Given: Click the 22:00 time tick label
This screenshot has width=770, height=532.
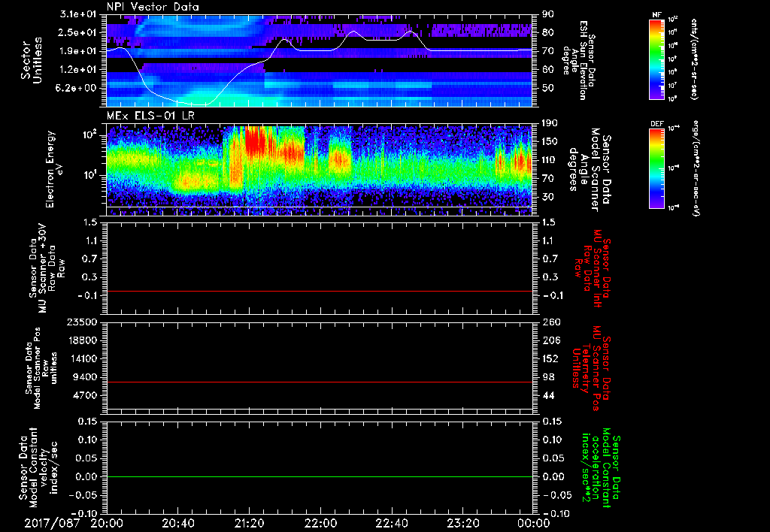Looking at the screenshot, I should [x=320, y=523].
